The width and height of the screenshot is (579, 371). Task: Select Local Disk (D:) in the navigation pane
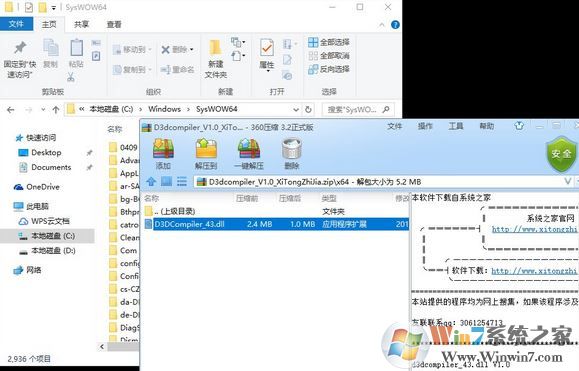click(47, 251)
